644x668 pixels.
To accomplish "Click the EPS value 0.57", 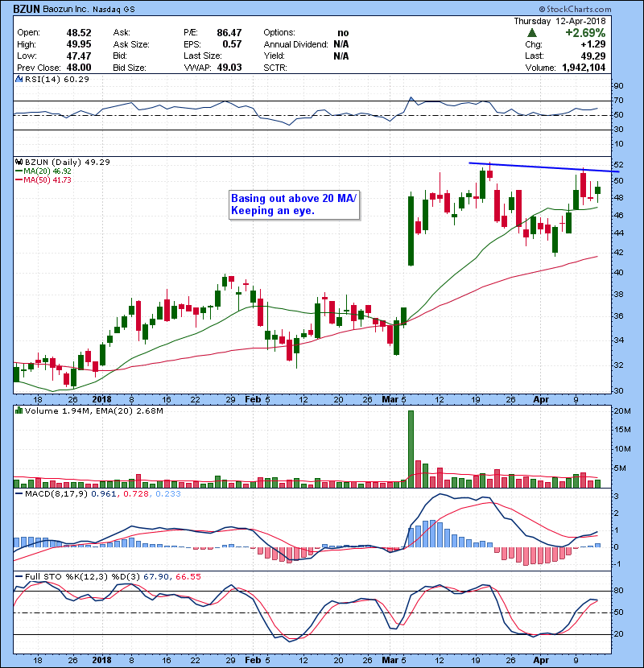I will coord(232,44).
